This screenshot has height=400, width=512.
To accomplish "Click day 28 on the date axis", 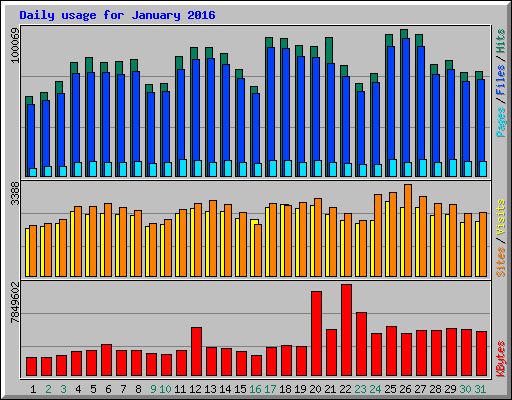I will pos(435,389).
